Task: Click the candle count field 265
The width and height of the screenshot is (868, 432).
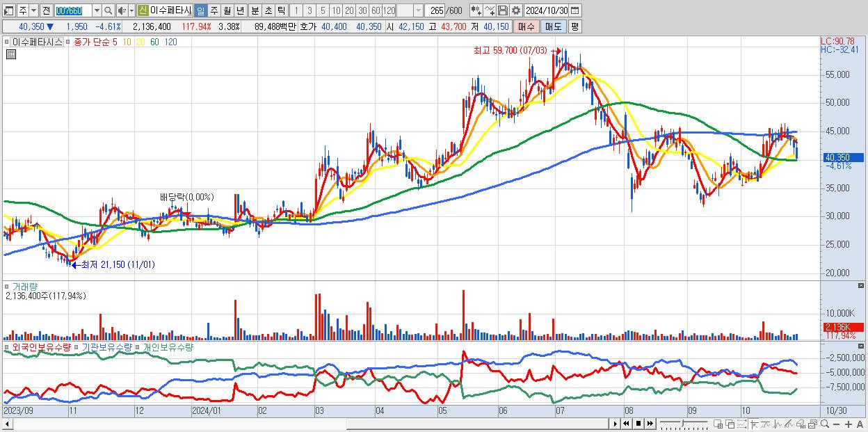Action: pos(435,10)
